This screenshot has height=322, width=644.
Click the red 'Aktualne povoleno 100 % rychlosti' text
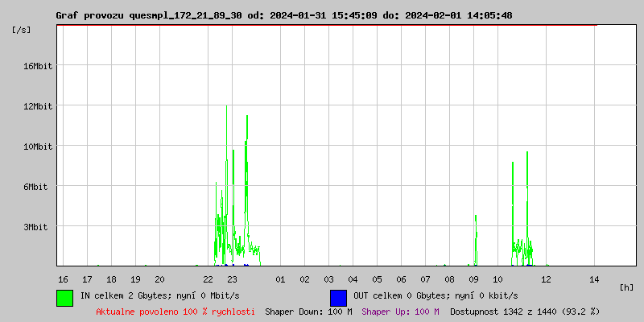point(175,311)
